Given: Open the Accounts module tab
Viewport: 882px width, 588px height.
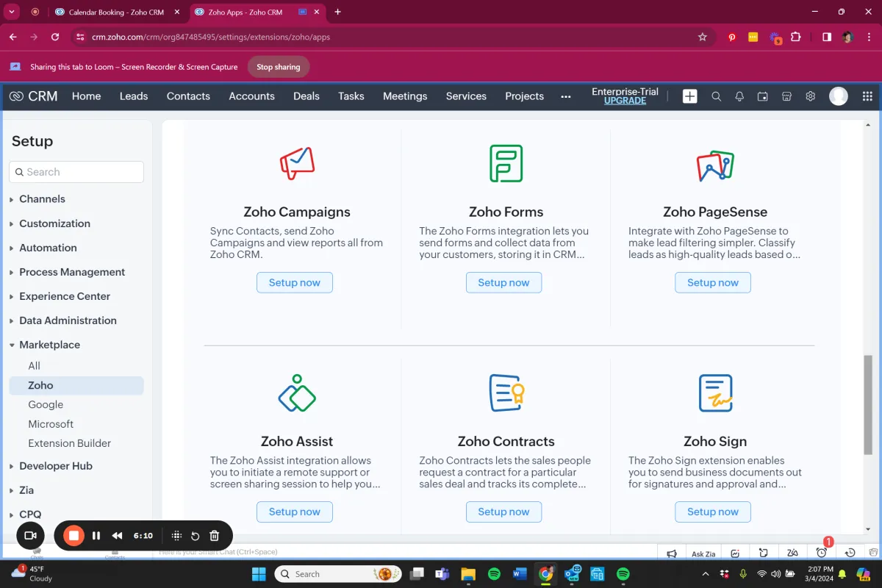Looking at the screenshot, I should pos(251,96).
